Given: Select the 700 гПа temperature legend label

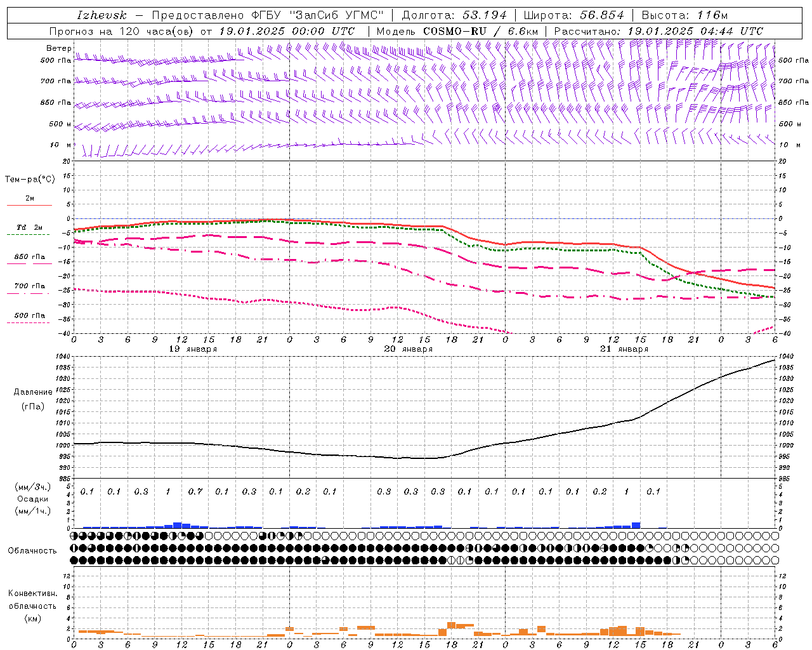Looking at the screenshot, I should click(29, 286).
